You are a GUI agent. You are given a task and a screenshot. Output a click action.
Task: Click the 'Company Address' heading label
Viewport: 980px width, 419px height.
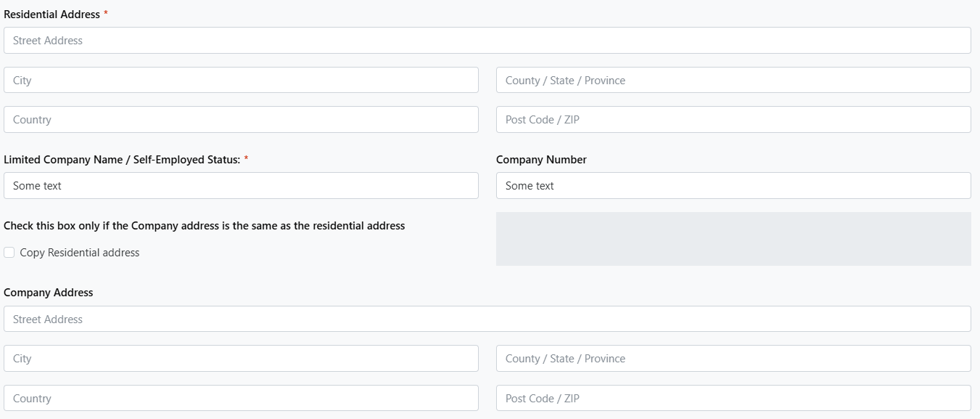[49, 293]
